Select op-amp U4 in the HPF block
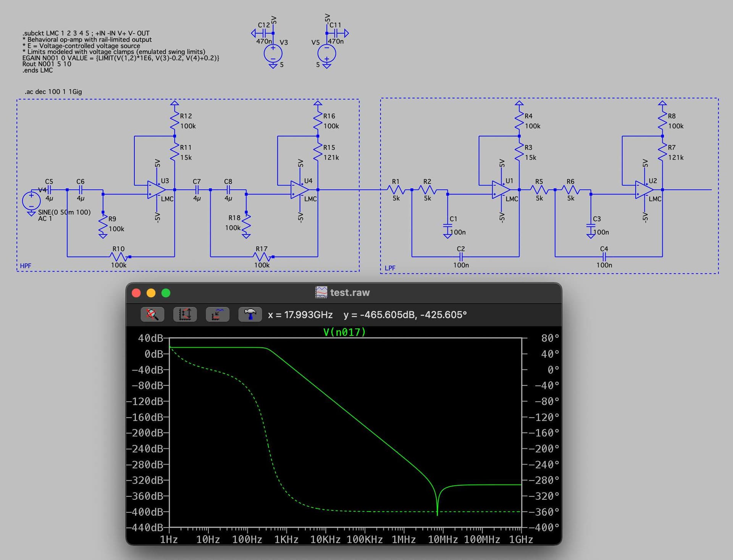This screenshot has height=560, width=733. click(x=300, y=190)
